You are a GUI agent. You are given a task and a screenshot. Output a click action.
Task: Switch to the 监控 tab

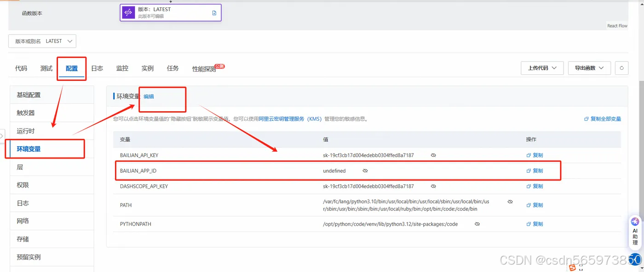coord(122,68)
